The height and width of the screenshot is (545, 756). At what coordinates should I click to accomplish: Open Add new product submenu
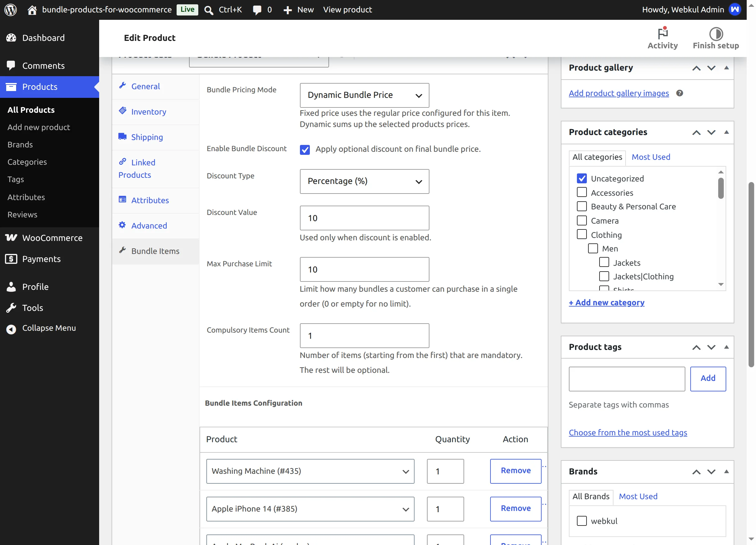[39, 127]
